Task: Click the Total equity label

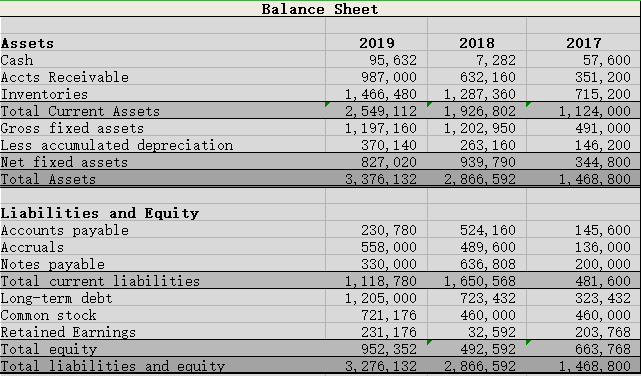Action: [49, 349]
